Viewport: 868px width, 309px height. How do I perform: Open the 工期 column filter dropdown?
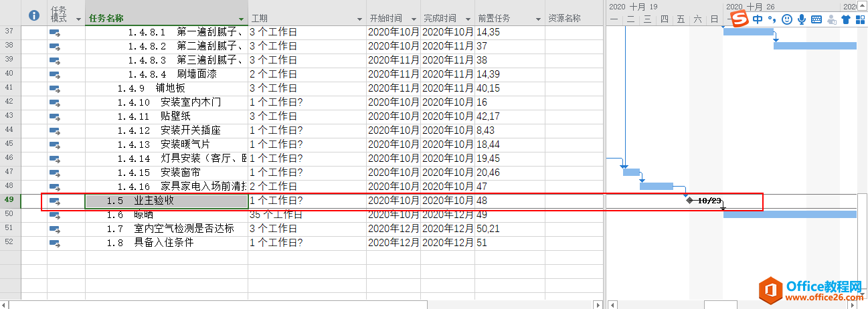click(x=359, y=19)
